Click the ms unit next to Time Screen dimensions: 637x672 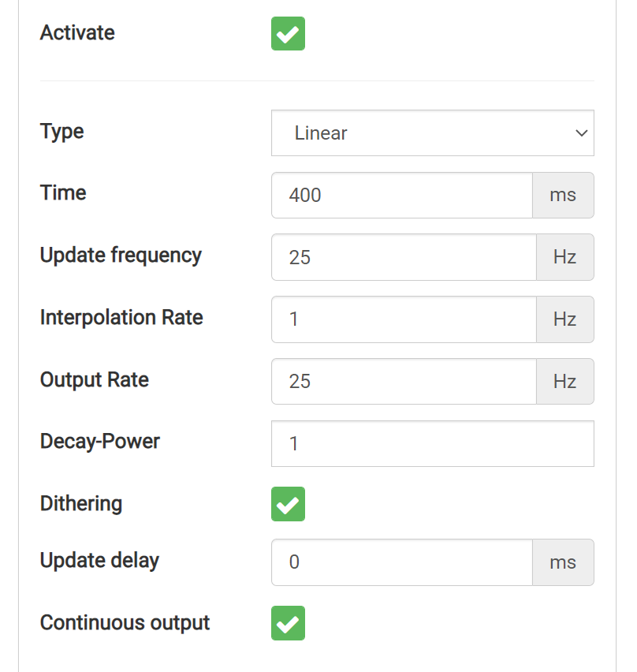tap(564, 196)
